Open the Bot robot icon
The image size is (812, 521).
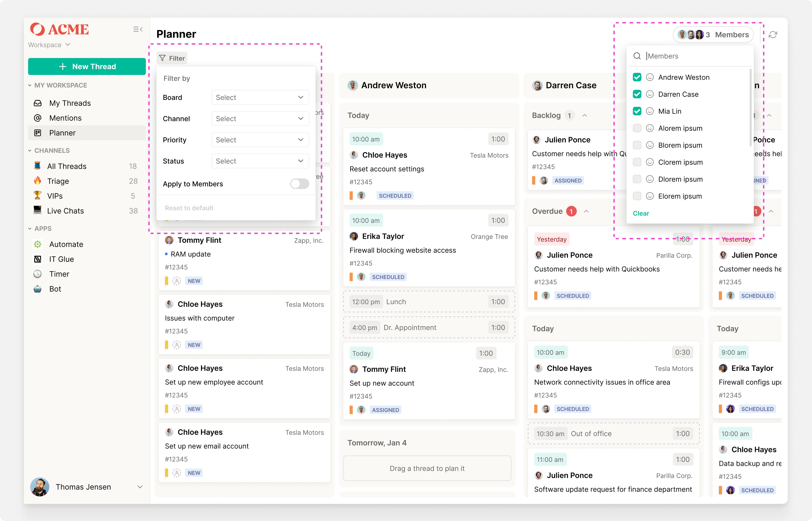(38, 289)
